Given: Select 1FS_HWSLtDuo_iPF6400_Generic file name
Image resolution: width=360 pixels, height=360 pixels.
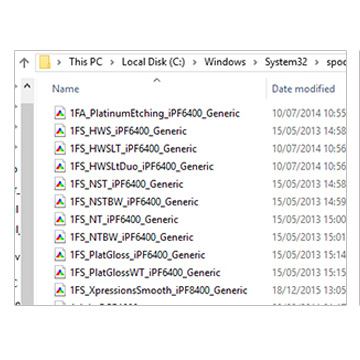Looking at the screenshot, I should pyautogui.click(x=142, y=167).
